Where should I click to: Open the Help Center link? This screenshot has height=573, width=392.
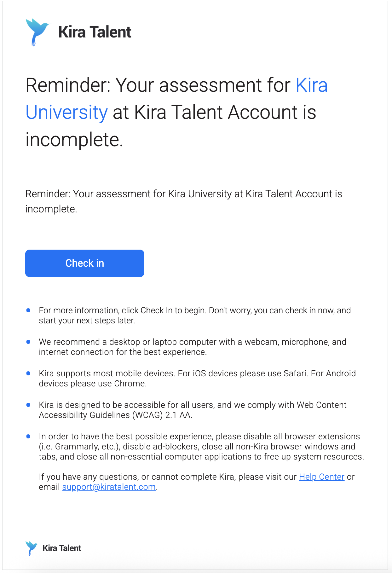pyautogui.click(x=322, y=477)
